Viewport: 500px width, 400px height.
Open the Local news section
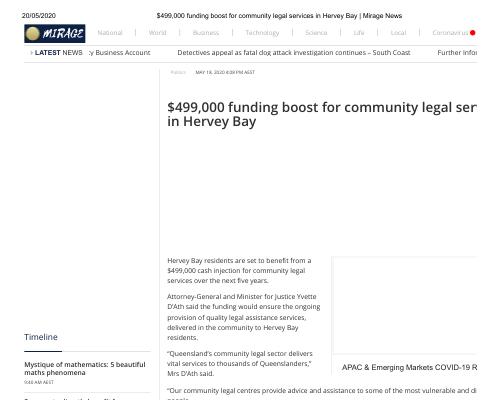[398, 33]
